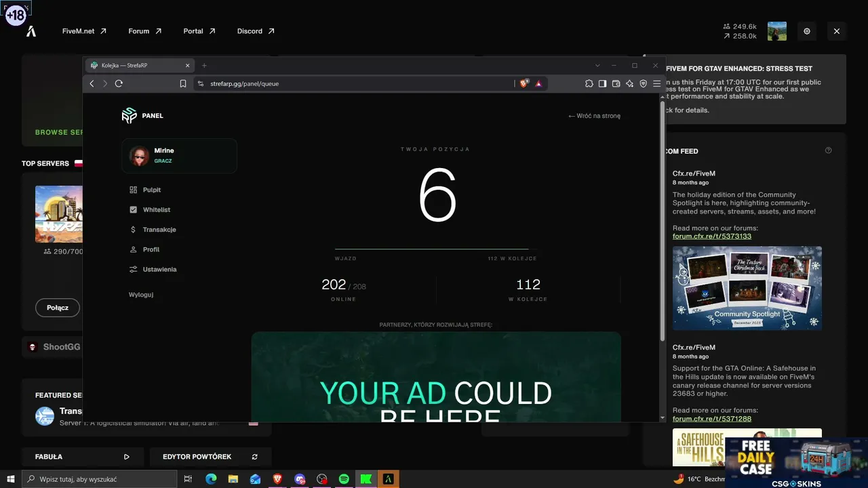This screenshot has height=488, width=868.
Task: Open a new browser tab
Action: pos(204,66)
